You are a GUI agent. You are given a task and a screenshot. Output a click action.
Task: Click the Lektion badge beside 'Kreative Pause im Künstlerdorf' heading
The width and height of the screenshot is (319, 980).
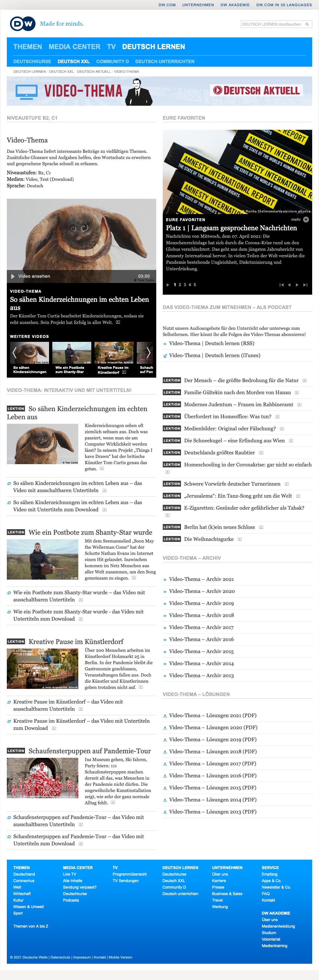click(x=16, y=641)
